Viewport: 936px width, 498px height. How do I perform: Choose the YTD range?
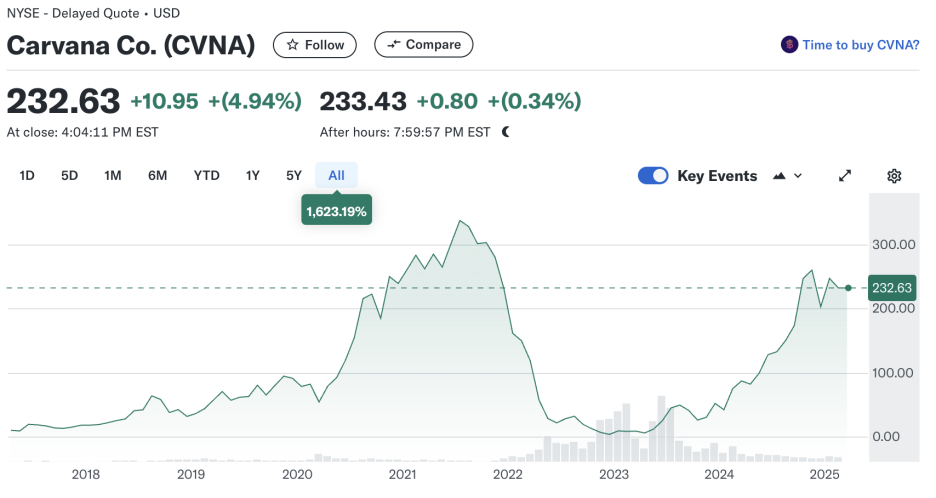(x=207, y=176)
